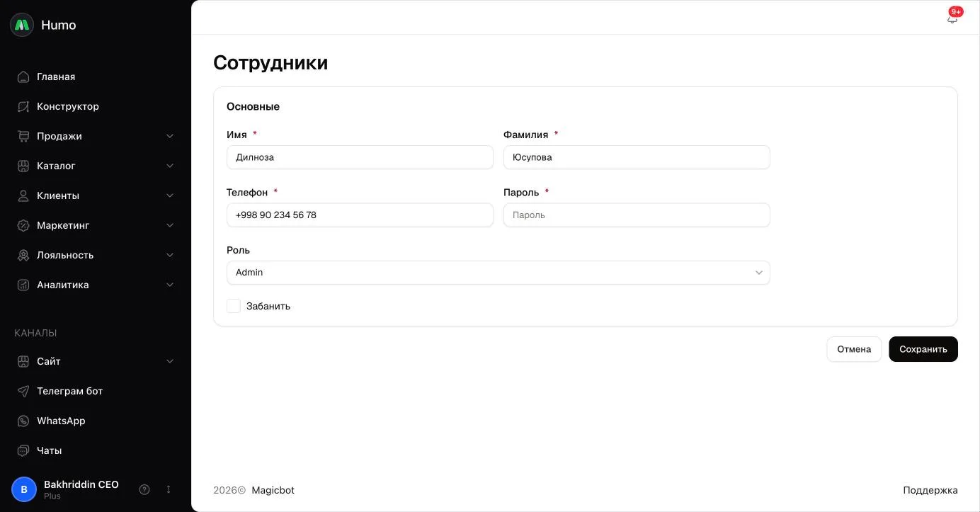980x512 pixels.
Task: Focus the Фамилия field containing Юсупова
Action: tap(637, 157)
